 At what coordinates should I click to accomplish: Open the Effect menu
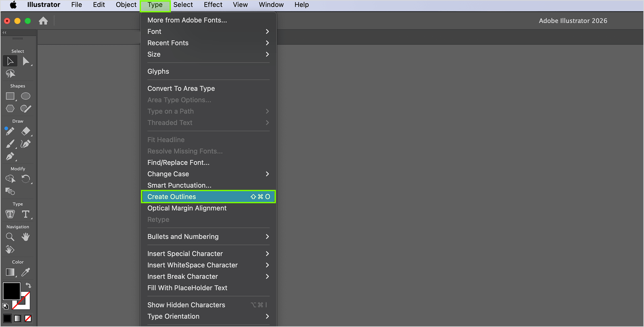pyautogui.click(x=213, y=5)
